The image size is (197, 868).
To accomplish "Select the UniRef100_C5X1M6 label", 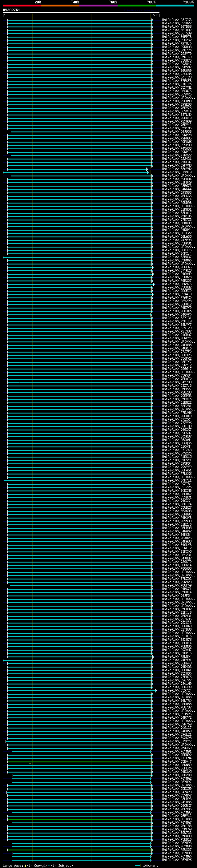I will [x=177, y=128].
